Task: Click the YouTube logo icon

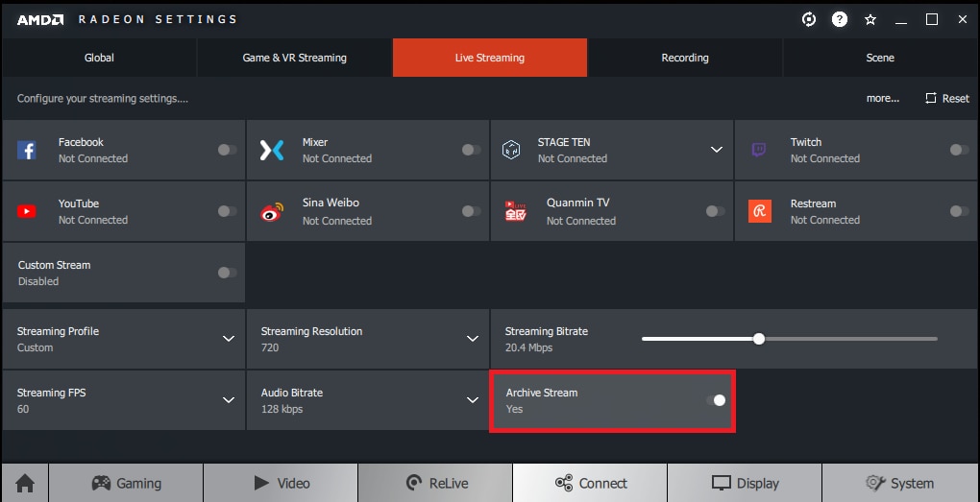Action: click(26, 212)
